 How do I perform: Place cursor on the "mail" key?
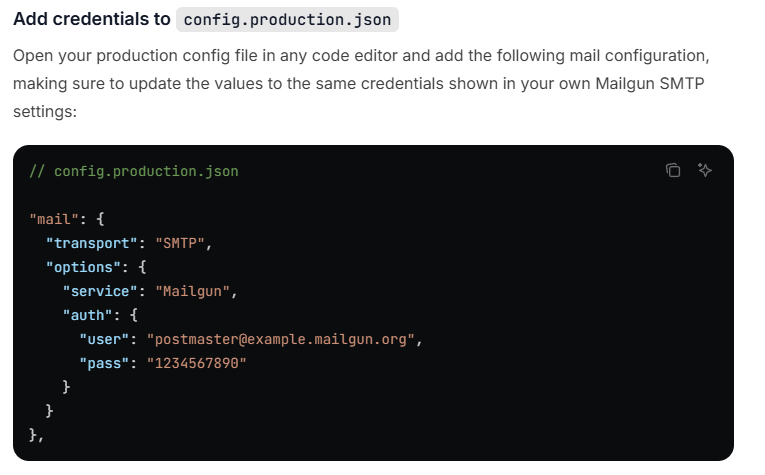click(x=54, y=219)
